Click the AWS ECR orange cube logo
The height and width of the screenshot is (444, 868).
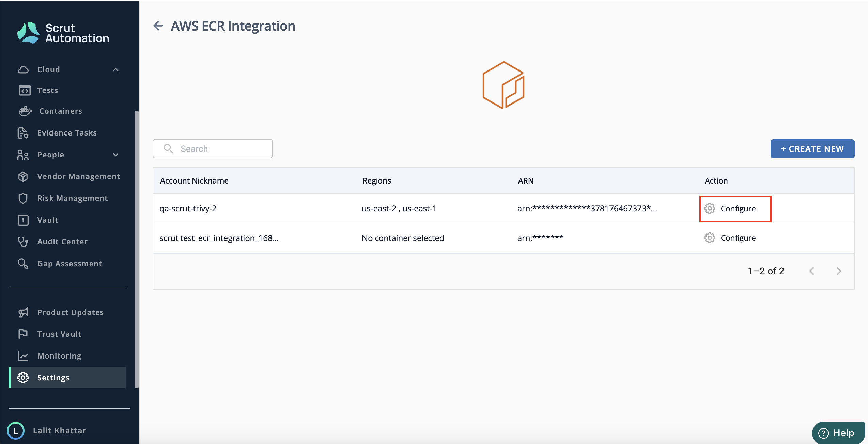coord(503,85)
